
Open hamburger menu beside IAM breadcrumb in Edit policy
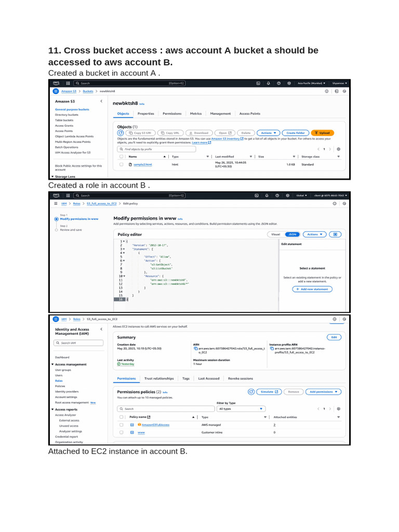[56, 204]
